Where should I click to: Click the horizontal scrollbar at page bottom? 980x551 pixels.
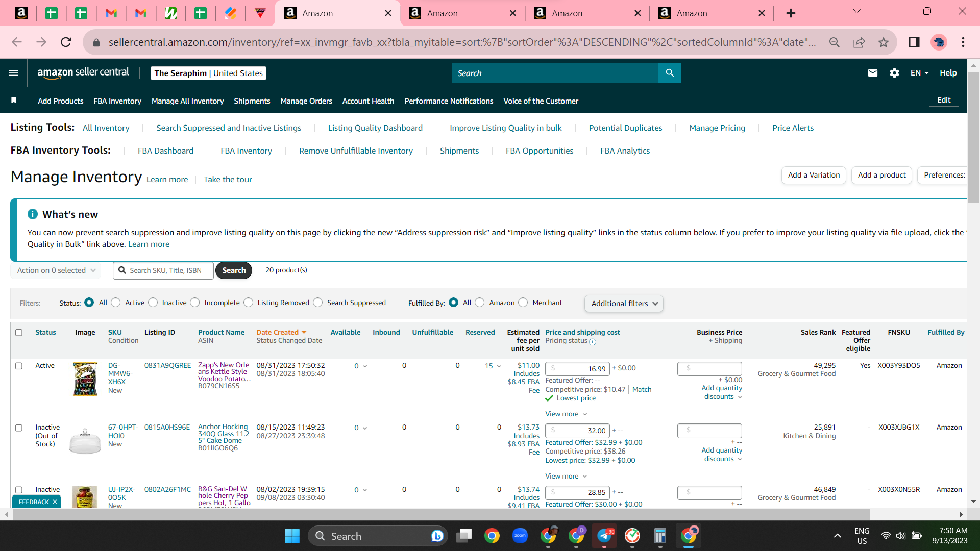442,514
